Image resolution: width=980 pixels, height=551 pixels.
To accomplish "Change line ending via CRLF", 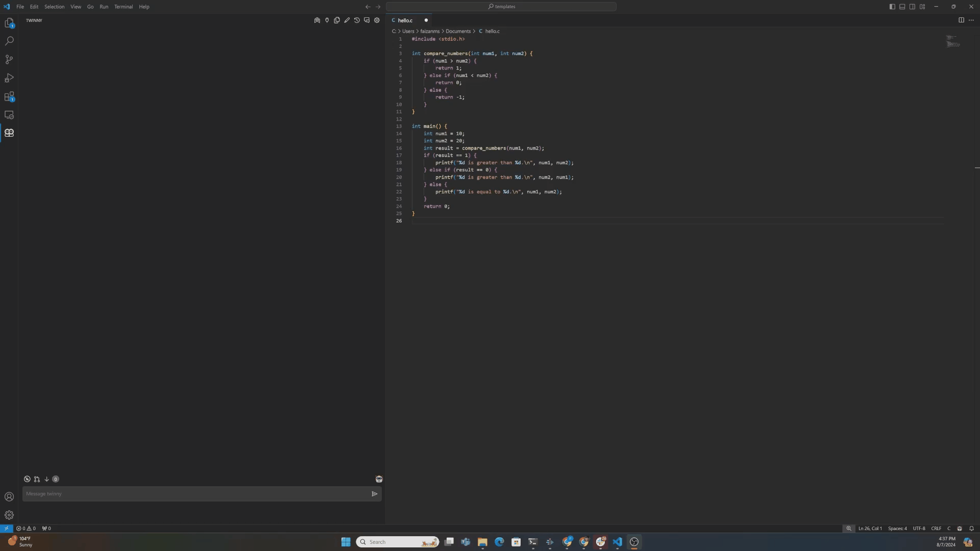I will point(936,529).
